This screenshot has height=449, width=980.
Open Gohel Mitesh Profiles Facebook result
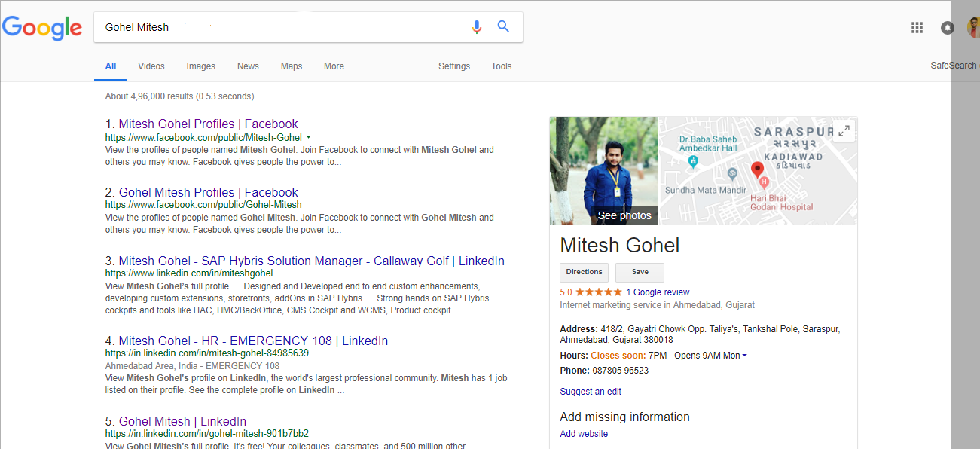tap(209, 193)
